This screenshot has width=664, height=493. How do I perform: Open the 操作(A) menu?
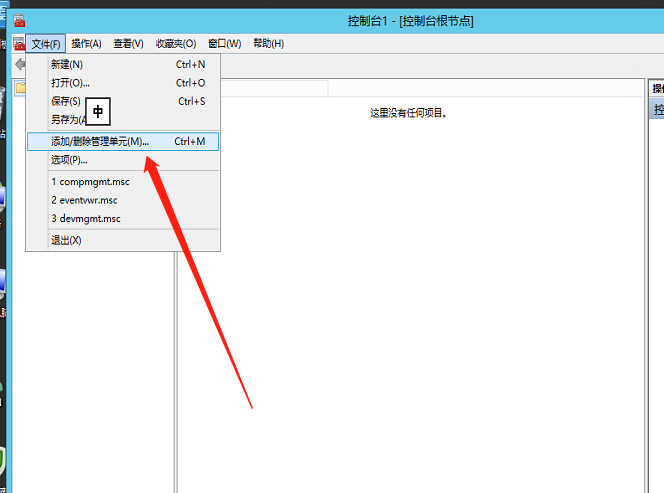pos(86,44)
